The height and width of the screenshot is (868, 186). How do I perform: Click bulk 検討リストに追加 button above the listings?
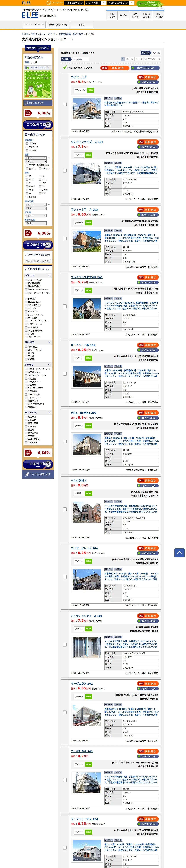tap(145, 68)
